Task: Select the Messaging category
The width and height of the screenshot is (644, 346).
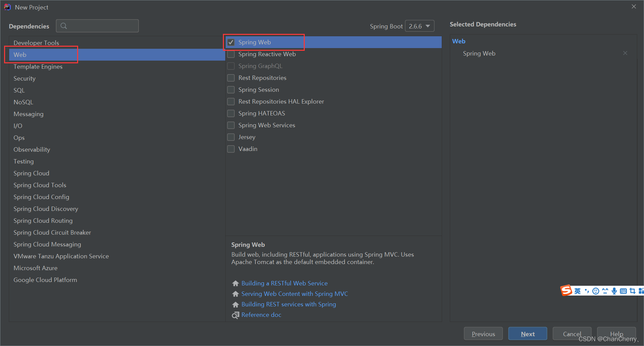Action: click(x=117, y=114)
